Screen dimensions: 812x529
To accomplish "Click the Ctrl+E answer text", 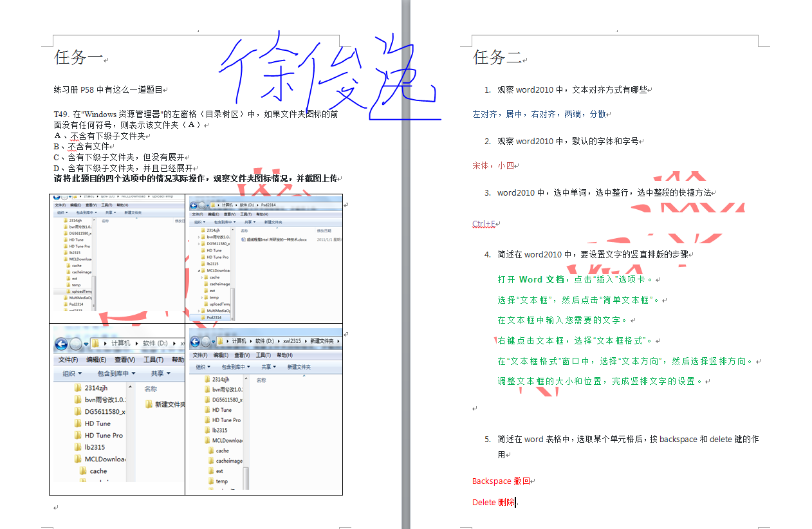I will click(x=484, y=224).
